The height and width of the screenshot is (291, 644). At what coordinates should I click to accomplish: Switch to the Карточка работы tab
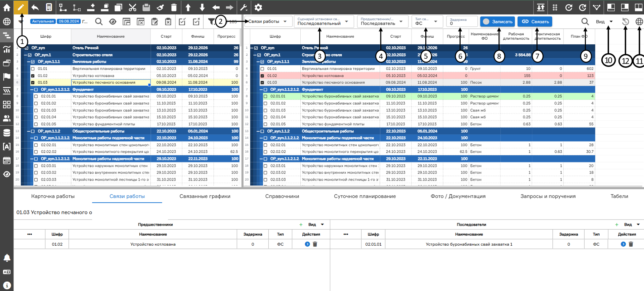(53, 196)
